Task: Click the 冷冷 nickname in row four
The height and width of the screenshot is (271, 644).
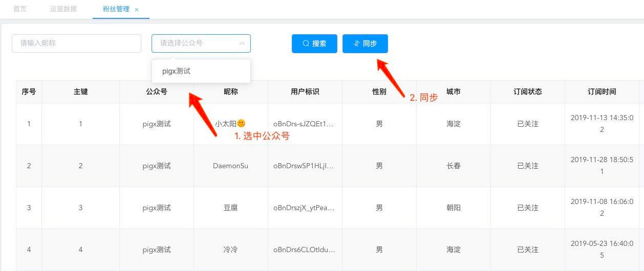Action: 230,250
